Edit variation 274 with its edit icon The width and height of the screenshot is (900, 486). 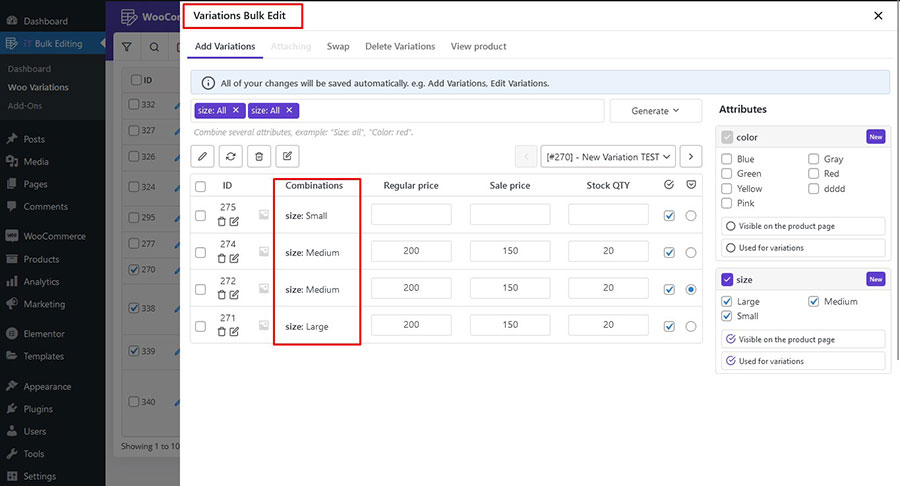coord(234,258)
